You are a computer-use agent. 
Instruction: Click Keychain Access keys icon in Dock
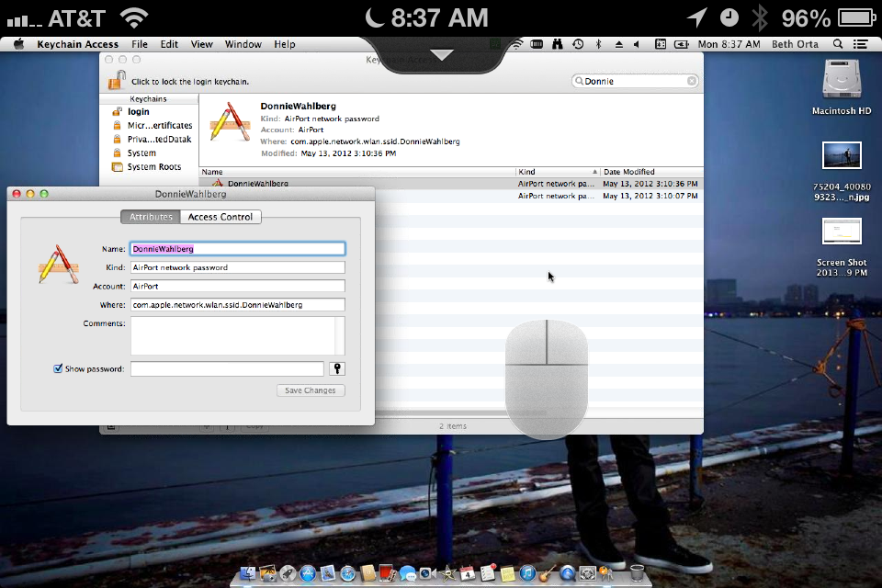(x=605, y=573)
